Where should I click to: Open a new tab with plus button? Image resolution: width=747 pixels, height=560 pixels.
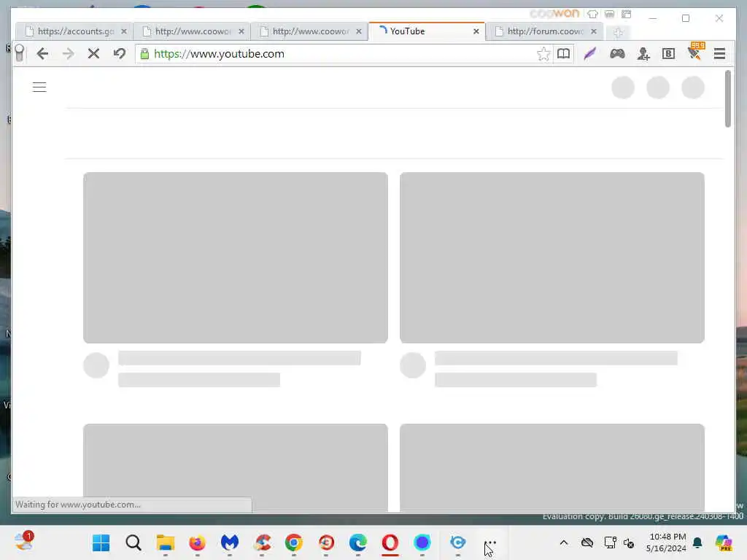click(x=619, y=32)
